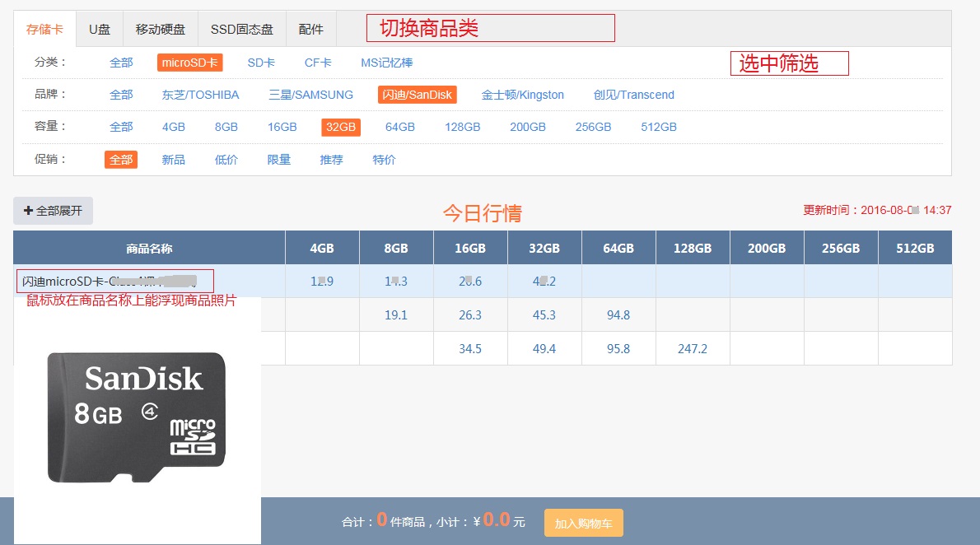
Task: Click the 加入购物车 button
Action: [584, 523]
